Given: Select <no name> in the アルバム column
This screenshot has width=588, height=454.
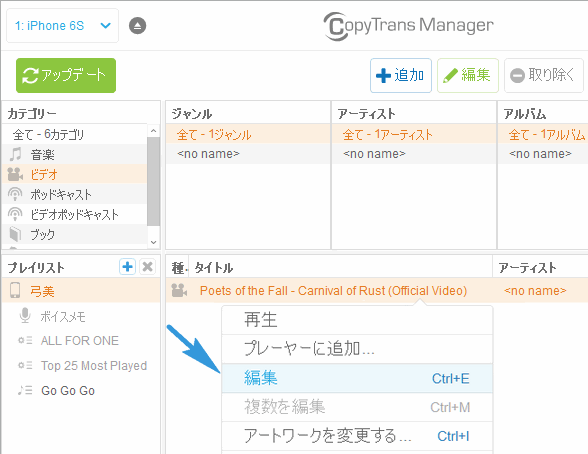Looking at the screenshot, I should tap(543, 154).
